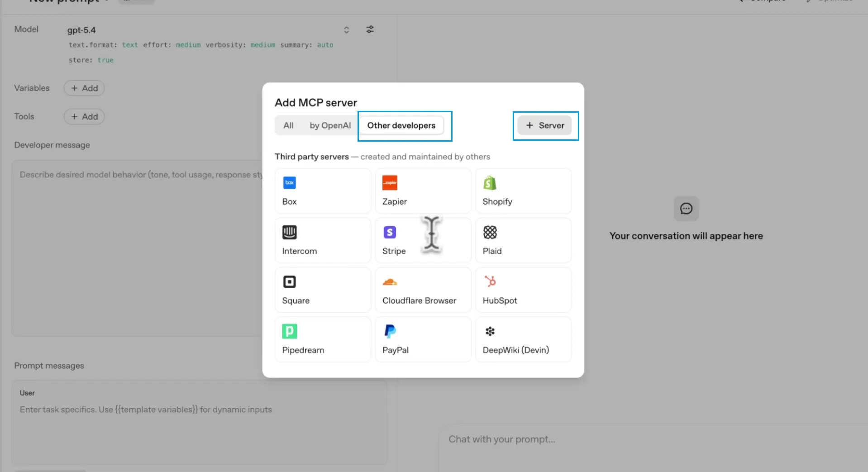Pick the Plaid server
Screen dimensions: 868x472
click(x=523, y=240)
